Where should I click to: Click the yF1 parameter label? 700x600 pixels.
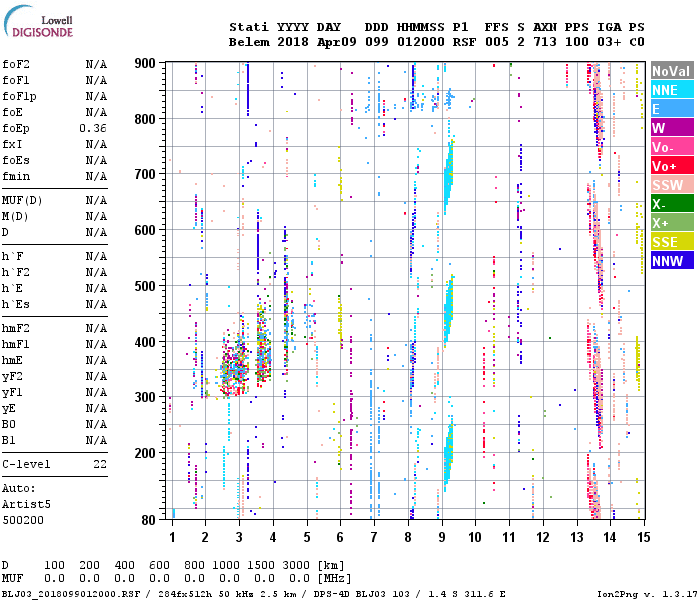pyautogui.click(x=12, y=393)
